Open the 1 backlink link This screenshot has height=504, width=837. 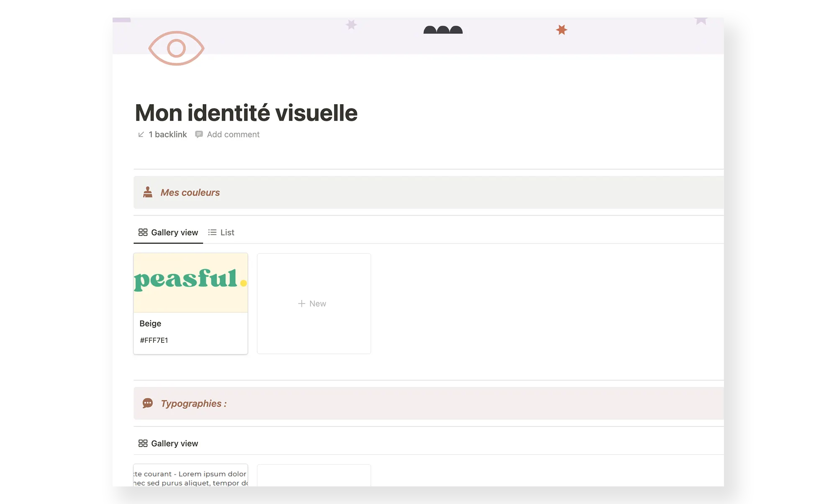167,134
